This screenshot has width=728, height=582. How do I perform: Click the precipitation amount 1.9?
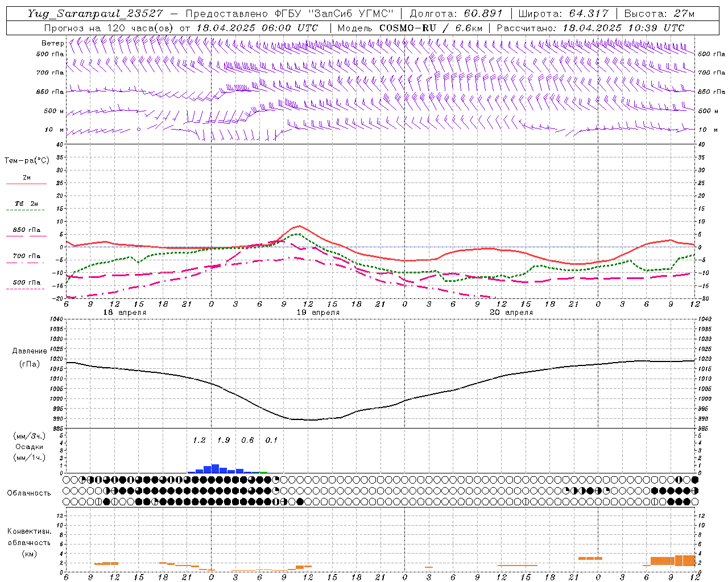(x=224, y=440)
